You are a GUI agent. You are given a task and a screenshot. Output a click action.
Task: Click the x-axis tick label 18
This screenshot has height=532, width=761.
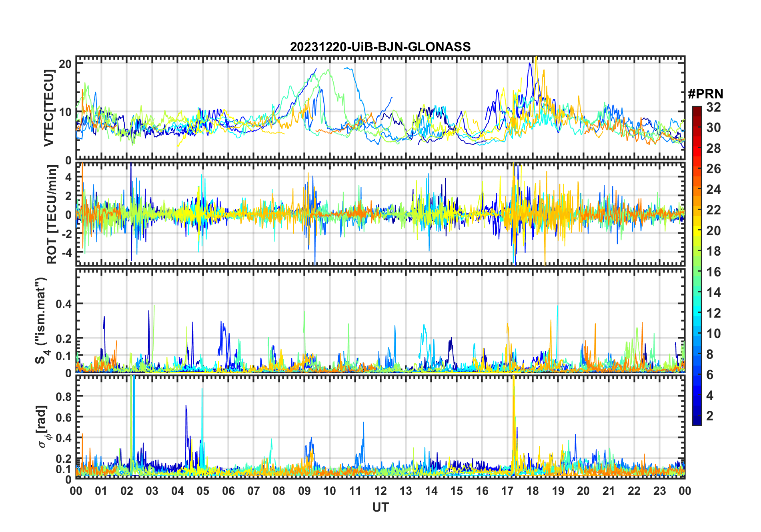[x=533, y=491]
